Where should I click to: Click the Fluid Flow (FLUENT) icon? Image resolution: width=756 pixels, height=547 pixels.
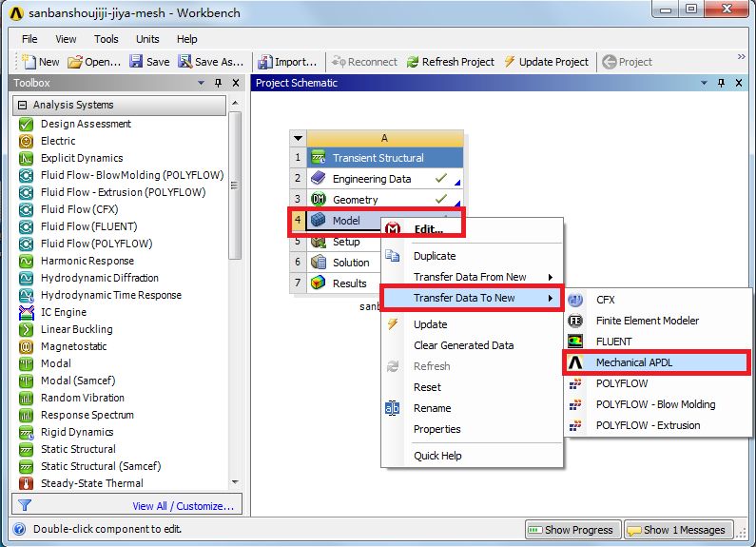point(26,226)
